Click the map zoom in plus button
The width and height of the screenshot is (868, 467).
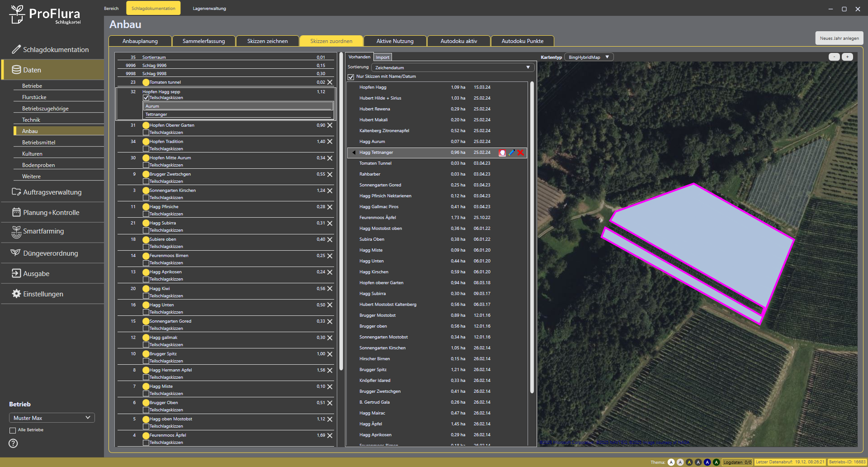tap(847, 57)
